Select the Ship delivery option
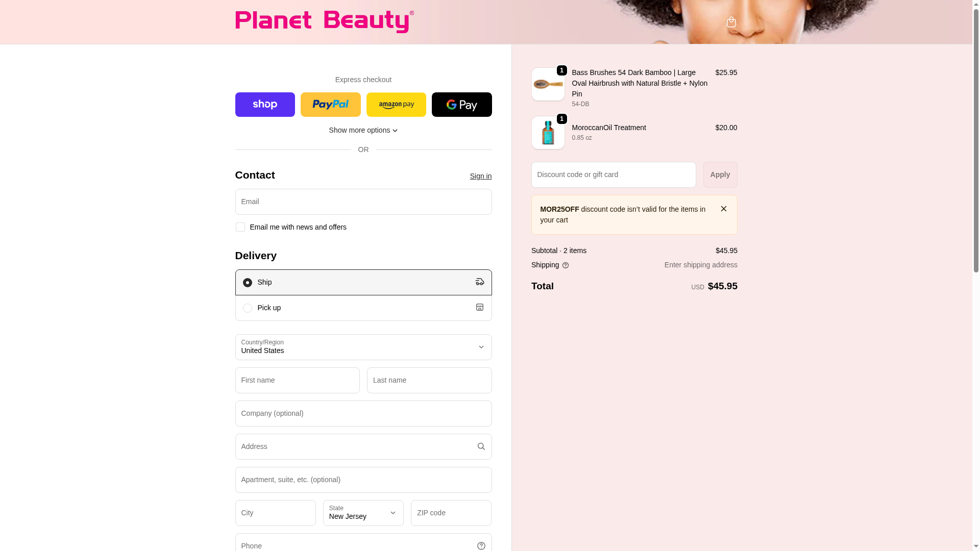The image size is (980, 551). tap(248, 283)
